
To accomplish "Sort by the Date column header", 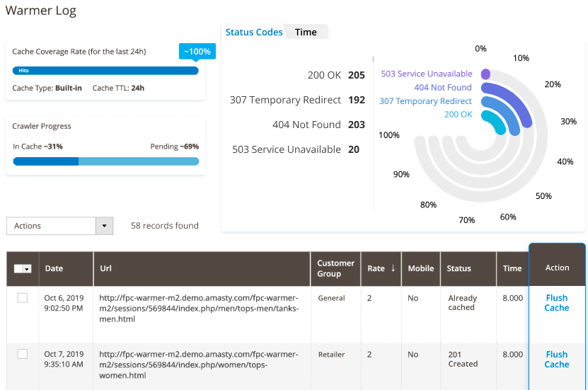I will 54,268.
